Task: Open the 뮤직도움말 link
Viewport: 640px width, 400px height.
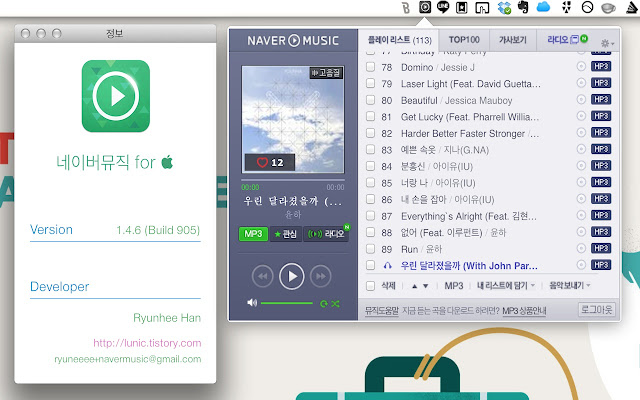Action: pos(381,311)
